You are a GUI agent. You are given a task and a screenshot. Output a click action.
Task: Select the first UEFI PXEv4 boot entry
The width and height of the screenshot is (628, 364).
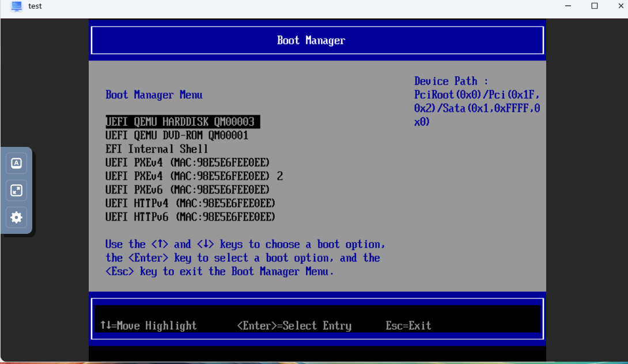[187, 162]
